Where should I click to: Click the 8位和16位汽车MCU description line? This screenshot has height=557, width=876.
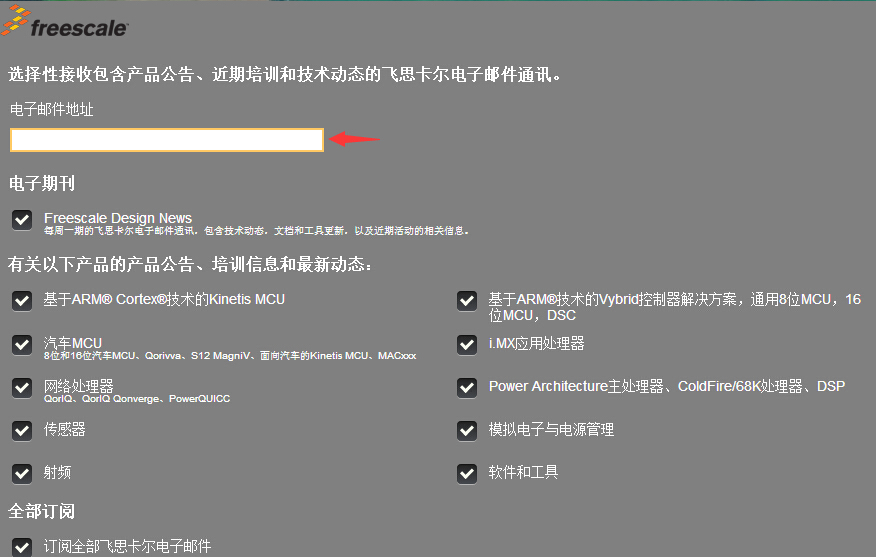point(230,356)
